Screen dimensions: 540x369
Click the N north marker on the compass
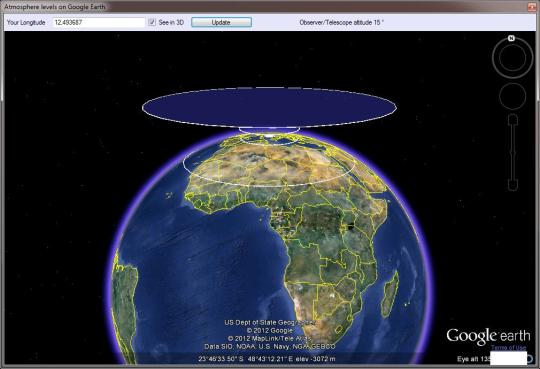[x=511, y=38]
